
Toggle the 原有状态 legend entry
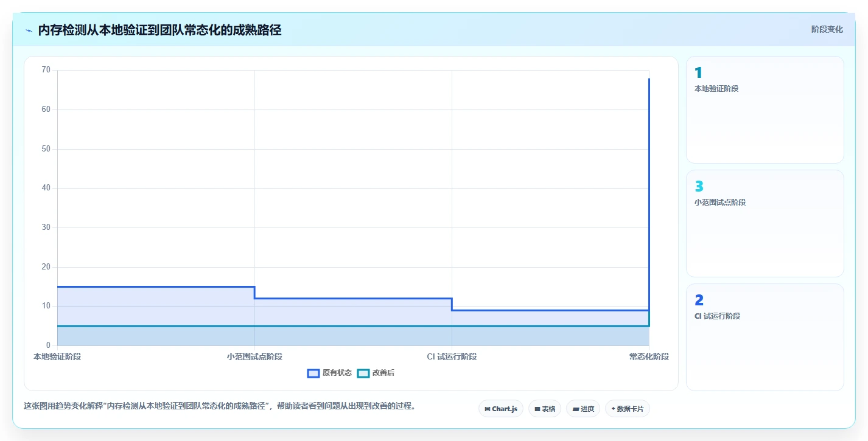coord(329,373)
